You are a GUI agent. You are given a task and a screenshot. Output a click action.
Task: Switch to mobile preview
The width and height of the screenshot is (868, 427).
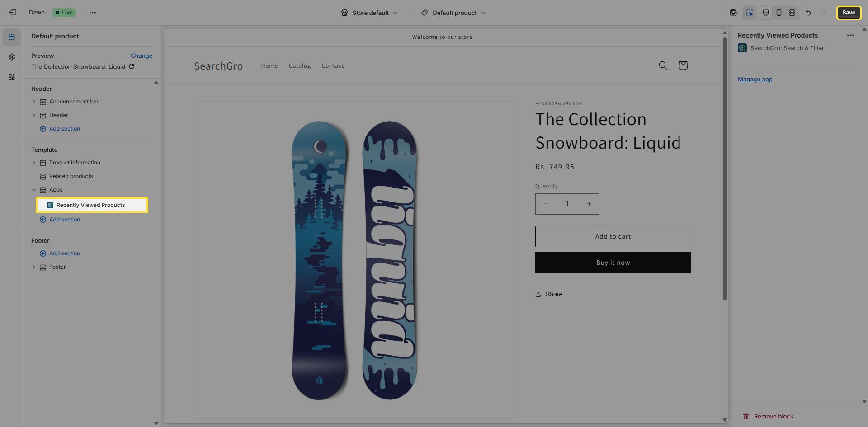point(779,13)
